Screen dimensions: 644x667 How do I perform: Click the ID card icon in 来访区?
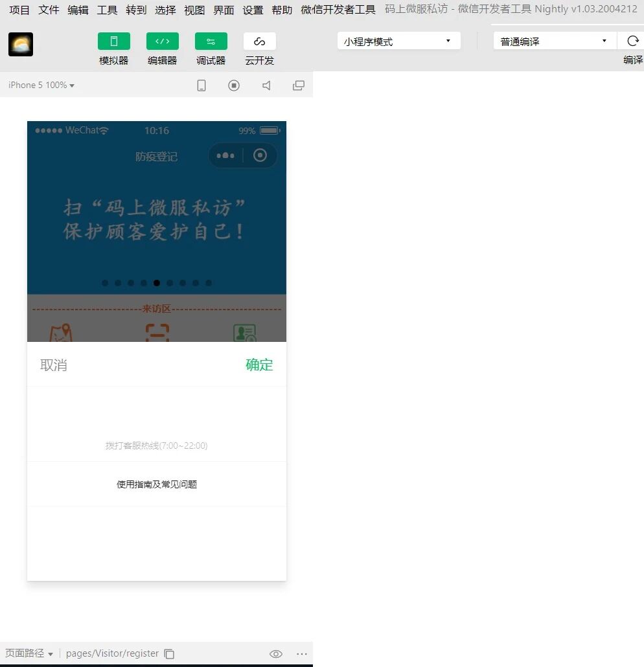pyautogui.click(x=245, y=333)
